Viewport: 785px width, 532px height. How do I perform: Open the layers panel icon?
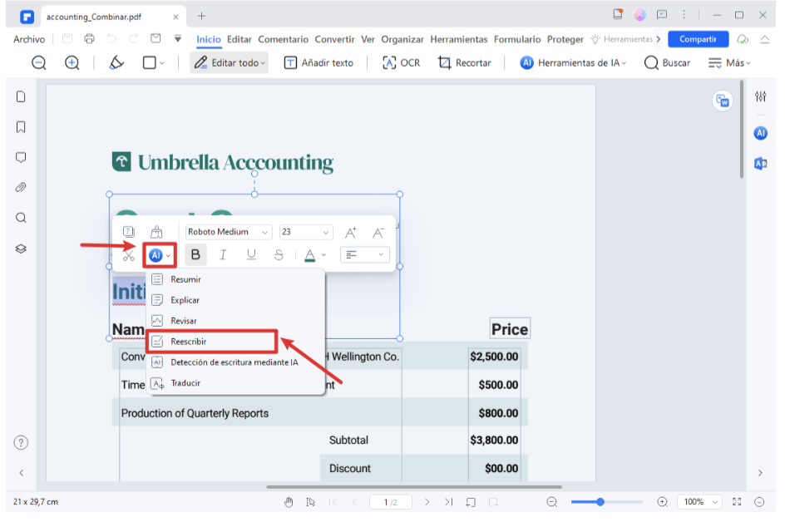[x=21, y=249]
